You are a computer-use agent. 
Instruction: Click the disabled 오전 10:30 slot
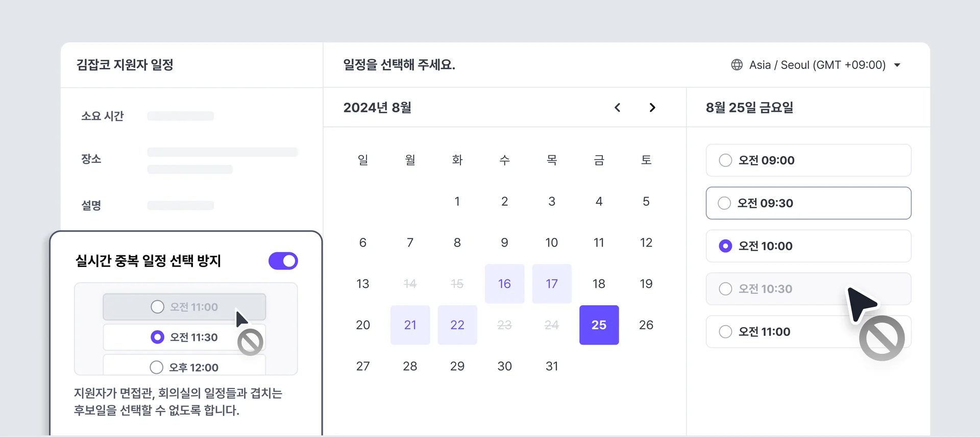click(725, 288)
